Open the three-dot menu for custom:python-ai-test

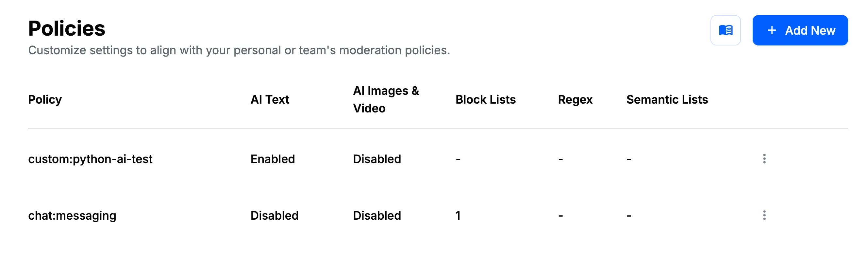(764, 159)
